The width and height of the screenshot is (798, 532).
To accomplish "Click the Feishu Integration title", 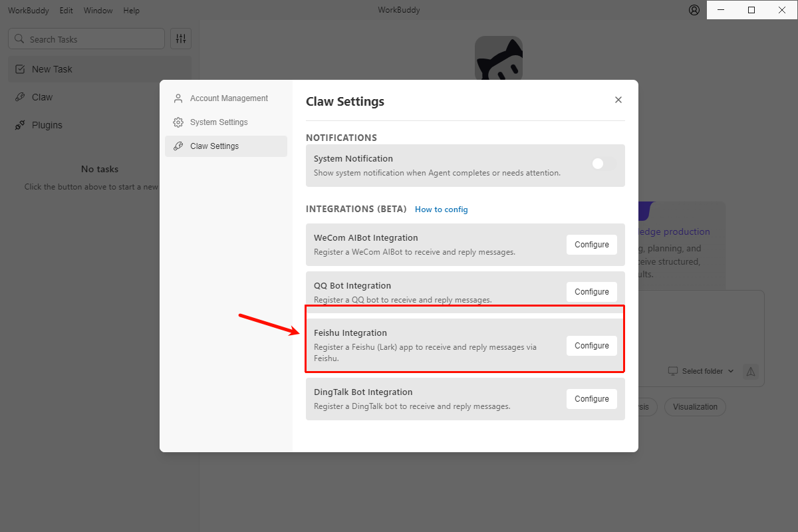I will click(x=350, y=332).
